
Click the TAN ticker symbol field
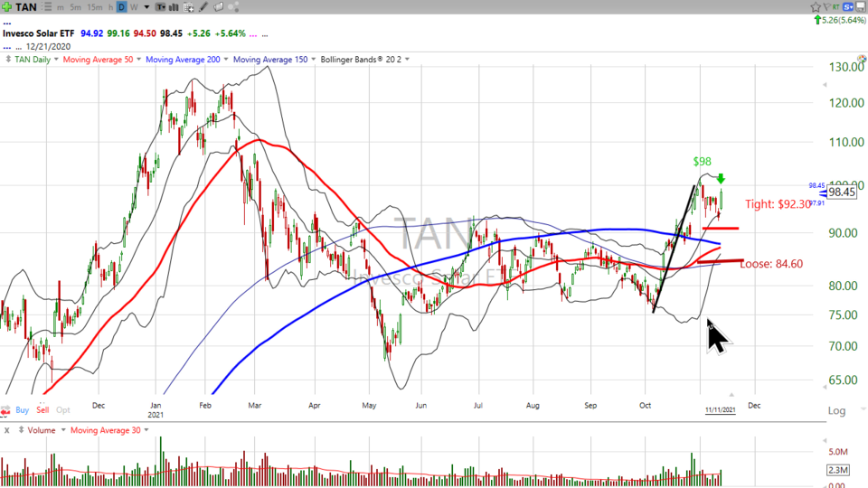click(26, 7)
